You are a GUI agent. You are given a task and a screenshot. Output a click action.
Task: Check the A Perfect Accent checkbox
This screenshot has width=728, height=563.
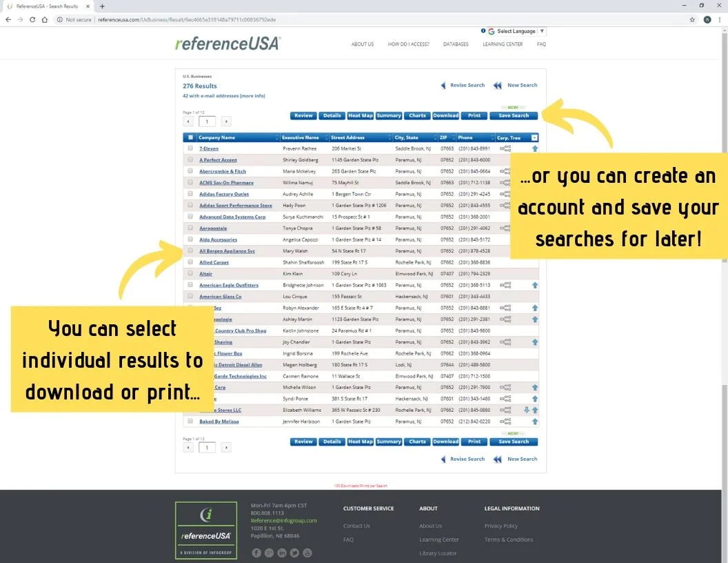point(190,159)
